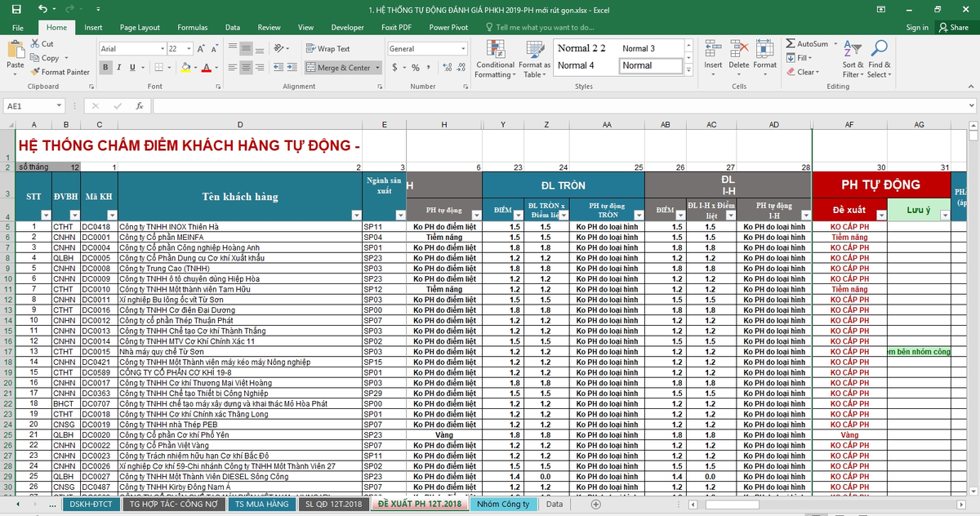Apply the red Font Color button
This screenshot has height=516, width=980.
tap(206, 67)
